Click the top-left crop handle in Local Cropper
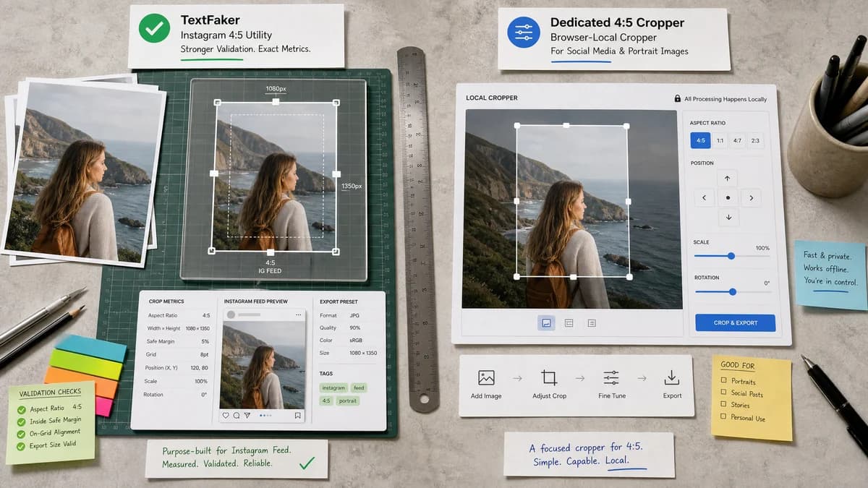 [x=517, y=126]
